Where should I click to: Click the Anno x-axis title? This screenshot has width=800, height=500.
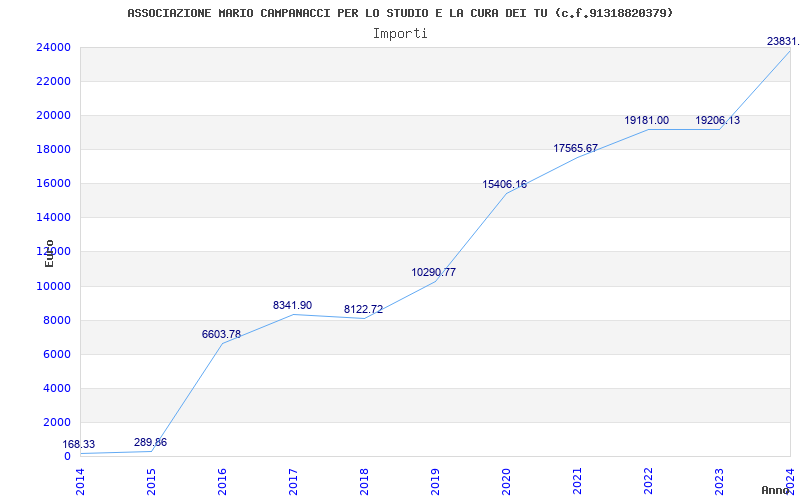point(776,490)
